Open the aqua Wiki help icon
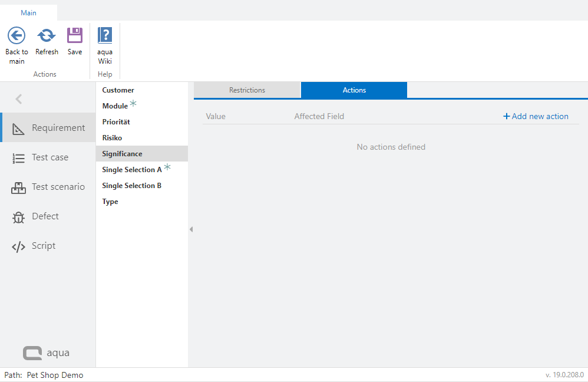 click(105, 35)
